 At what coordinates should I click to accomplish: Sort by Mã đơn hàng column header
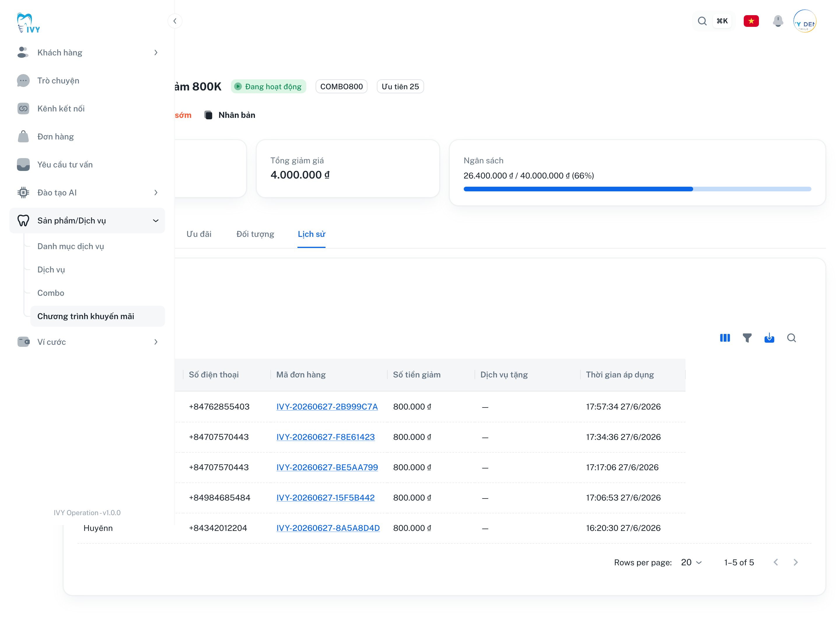(x=300, y=375)
